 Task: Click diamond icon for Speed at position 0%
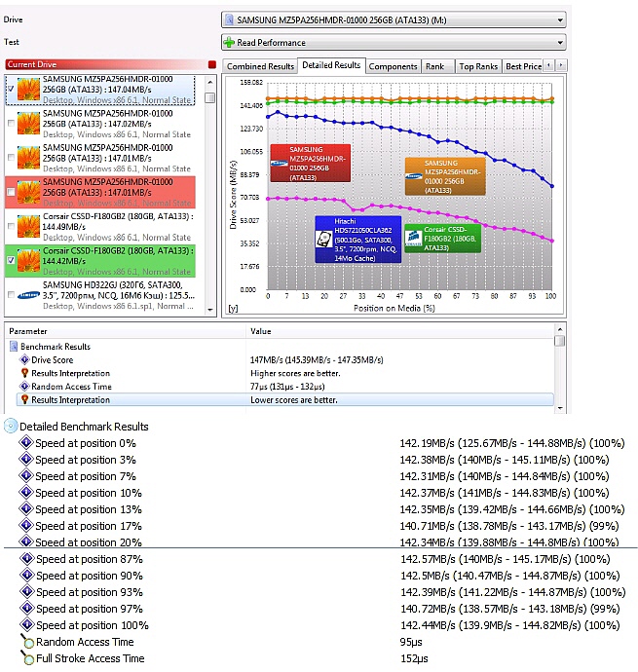26,442
